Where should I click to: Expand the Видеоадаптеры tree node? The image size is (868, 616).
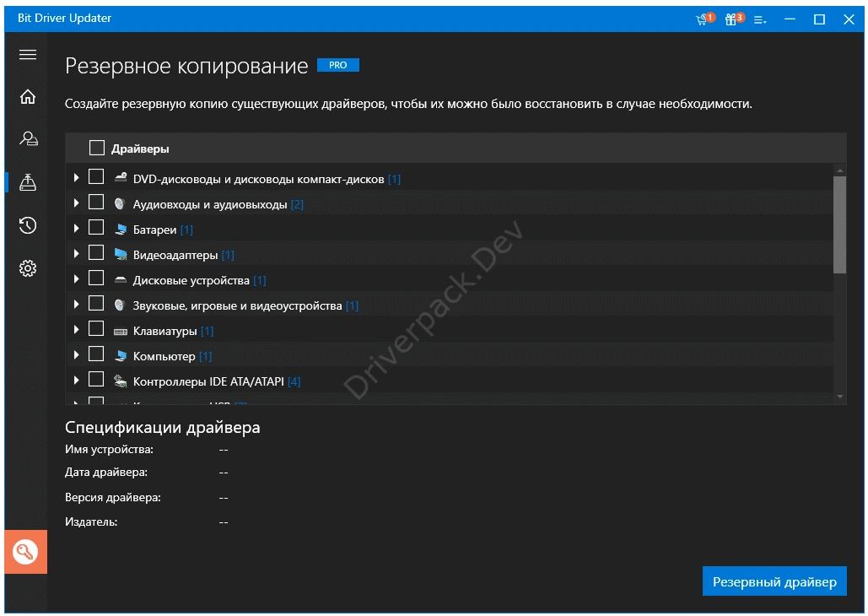point(77,253)
